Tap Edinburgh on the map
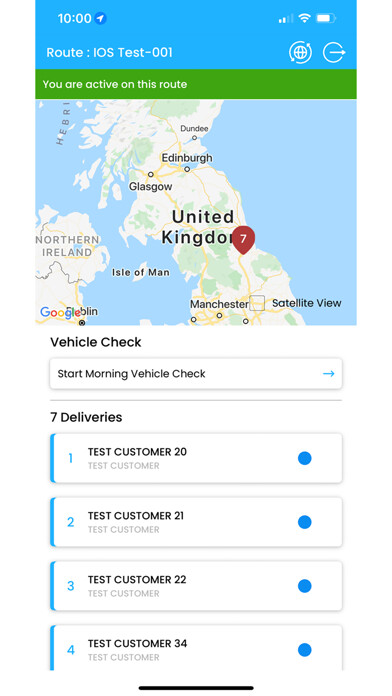Image resolution: width=392 pixels, height=696 pixels. 187,158
